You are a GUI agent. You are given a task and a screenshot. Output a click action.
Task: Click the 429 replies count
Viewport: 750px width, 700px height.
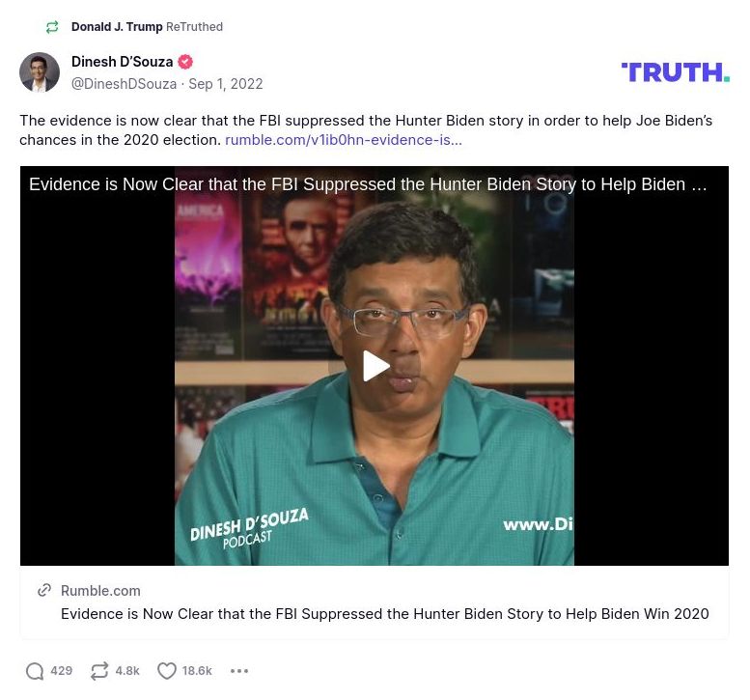coord(61,671)
